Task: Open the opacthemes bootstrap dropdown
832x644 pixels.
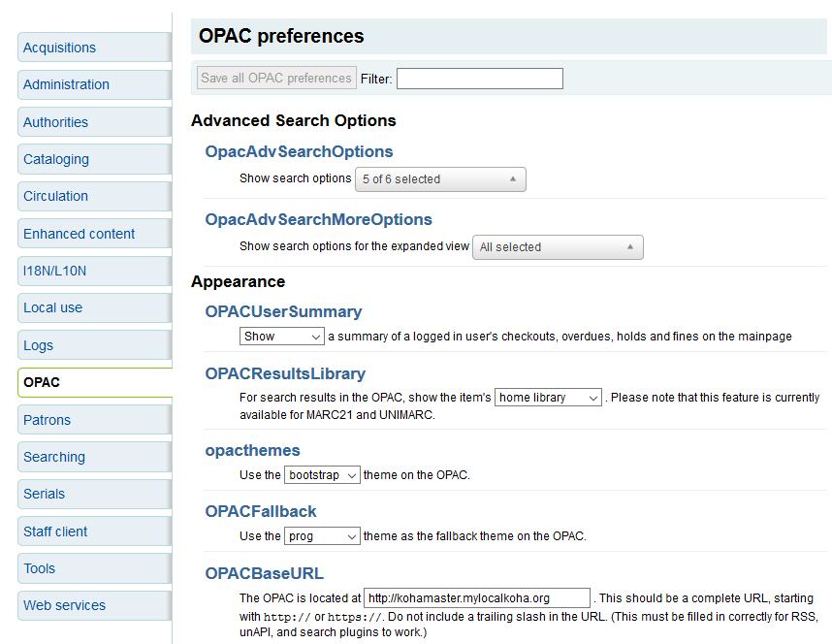Action: (x=323, y=475)
